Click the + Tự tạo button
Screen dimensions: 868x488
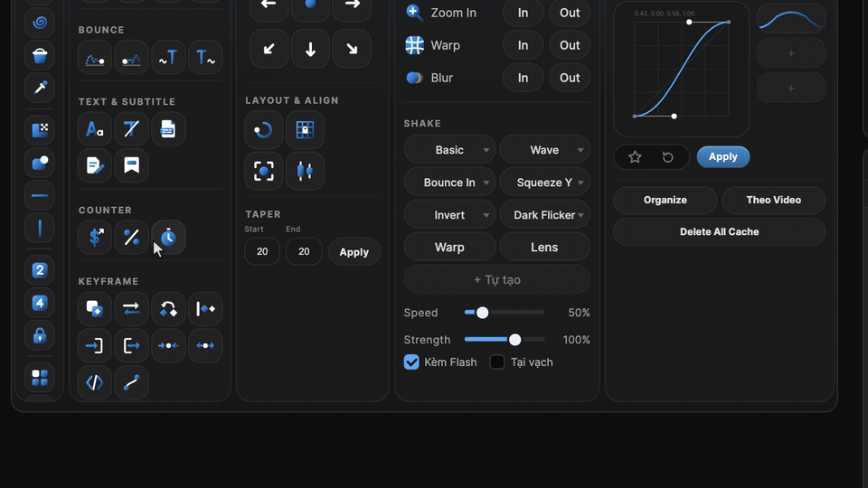[x=497, y=279]
